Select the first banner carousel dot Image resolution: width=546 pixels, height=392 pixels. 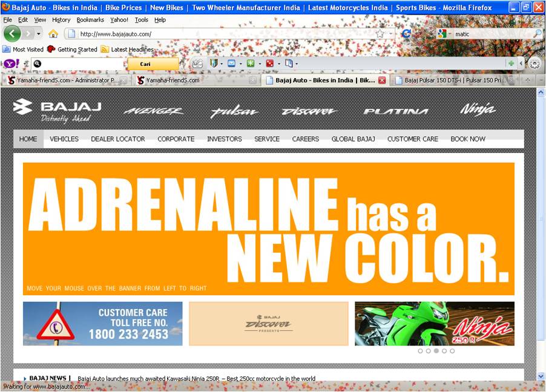421,351
